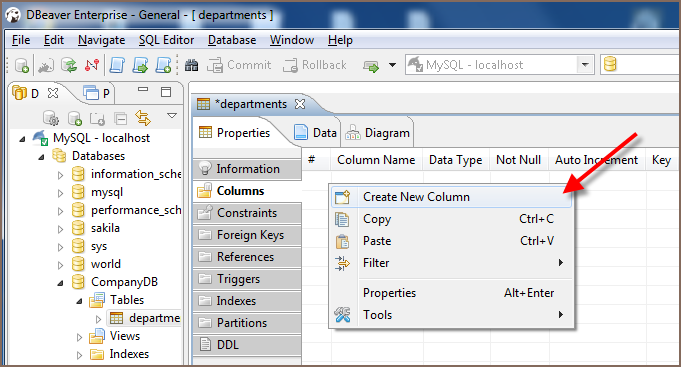Screen dimensions: 681x367
Task: Click the Collapse All icon in navigator
Action: 120,118
